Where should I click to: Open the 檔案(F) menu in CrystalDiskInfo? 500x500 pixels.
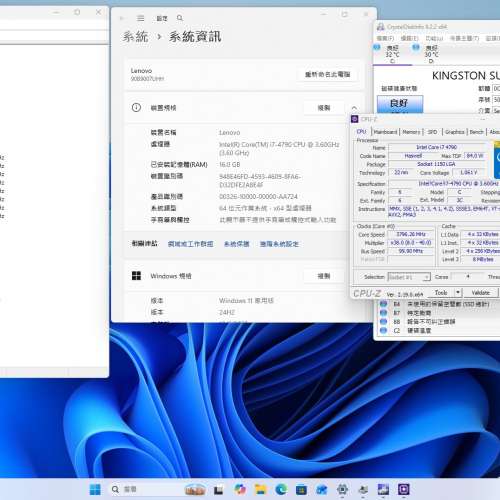(385, 38)
